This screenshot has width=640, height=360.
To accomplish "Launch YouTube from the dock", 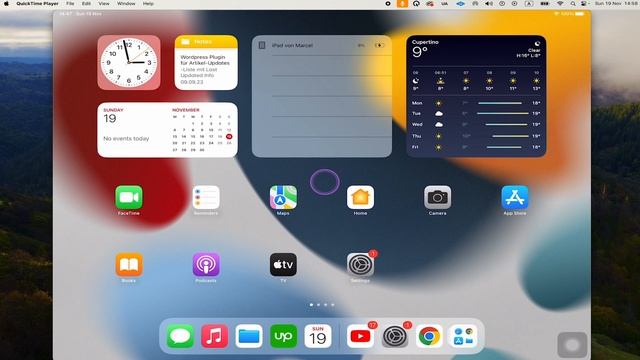I will pos(360,336).
